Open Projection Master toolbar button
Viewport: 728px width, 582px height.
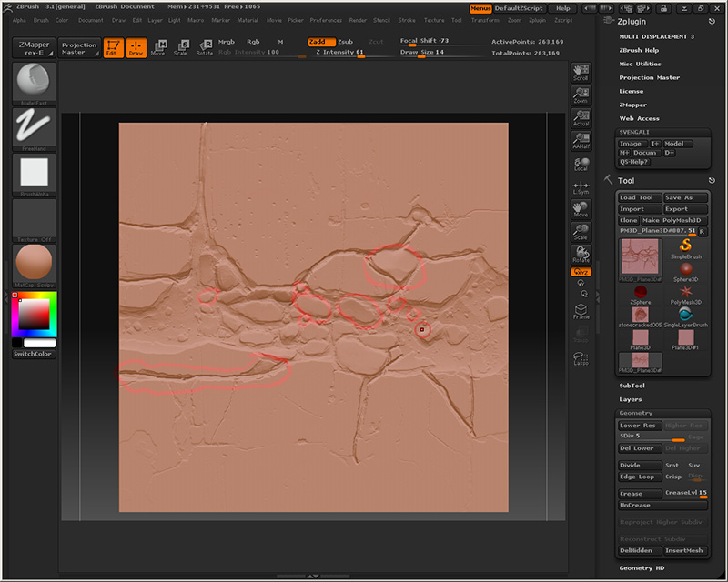(79, 48)
